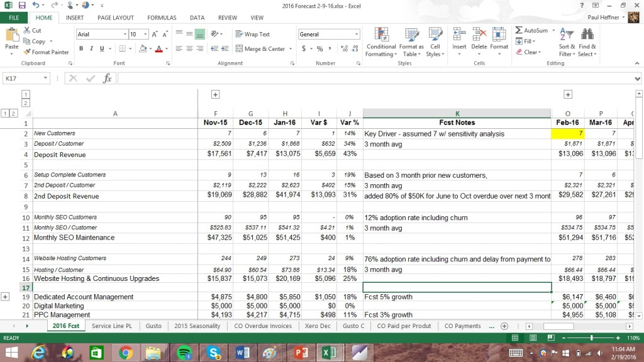Open PowerPoint from the taskbar

tap(301, 353)
